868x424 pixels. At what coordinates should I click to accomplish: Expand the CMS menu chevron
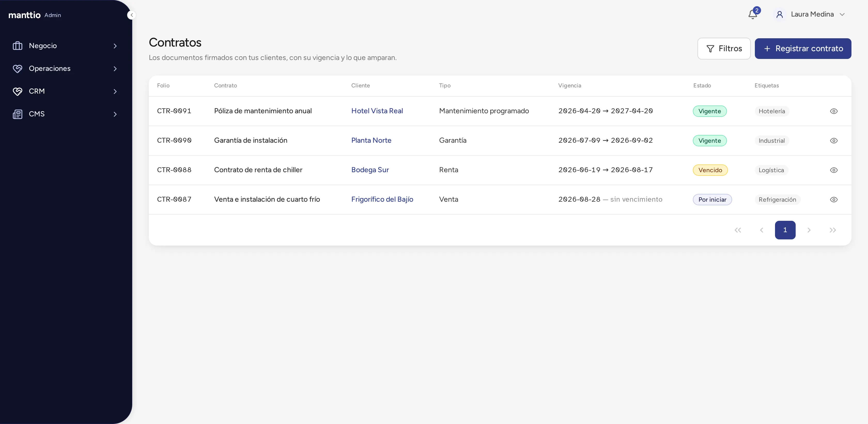pyautogui.click(x=115, y=114)
